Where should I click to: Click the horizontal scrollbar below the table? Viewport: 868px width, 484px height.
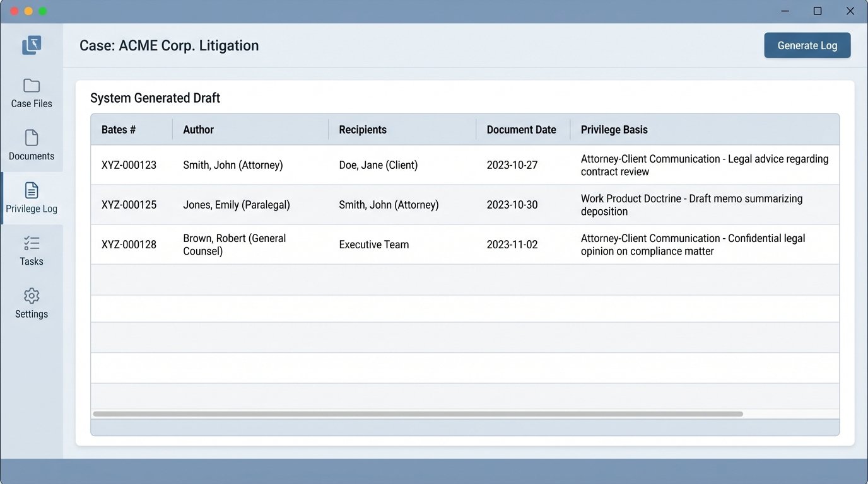(x=418, y=414)
